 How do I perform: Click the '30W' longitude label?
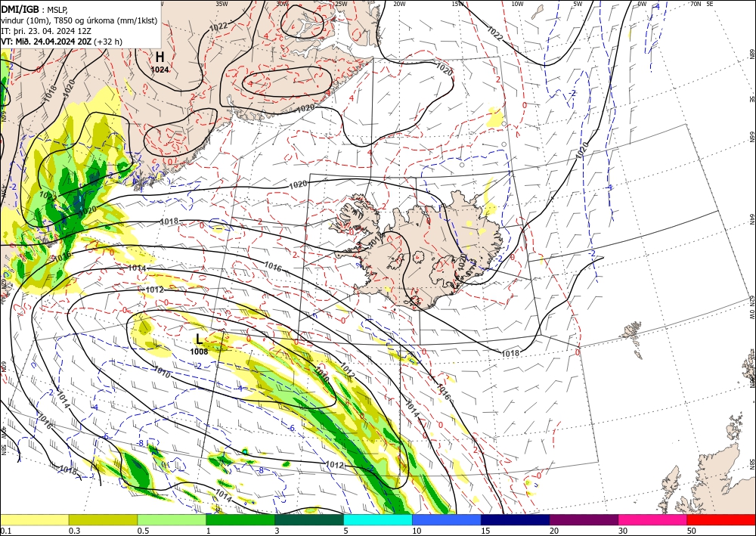(283, 4)
